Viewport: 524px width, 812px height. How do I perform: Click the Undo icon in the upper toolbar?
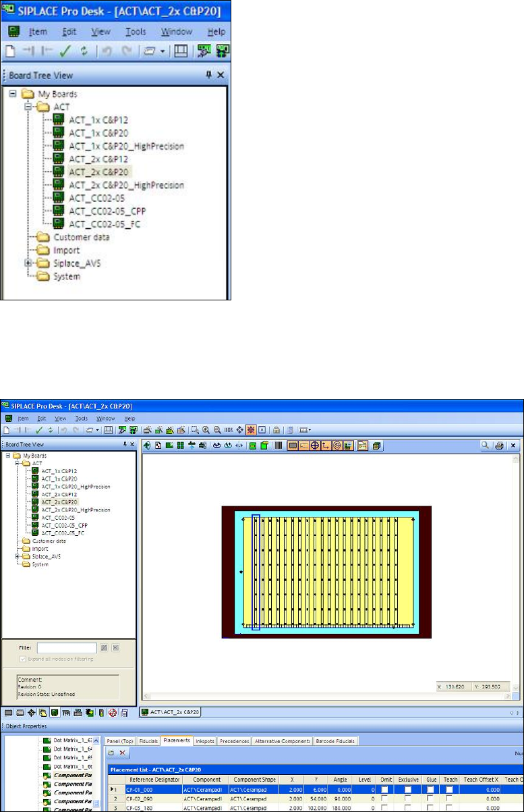tap(107, 51)
